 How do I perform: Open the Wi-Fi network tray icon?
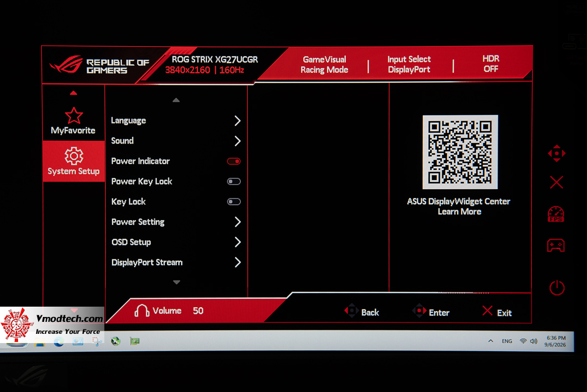pos(523,341)
